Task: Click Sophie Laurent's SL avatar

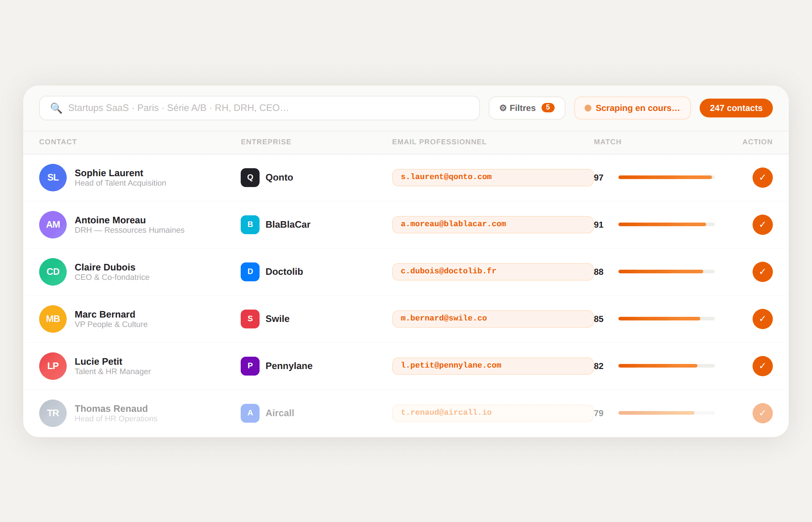Action: pyautogui.click(x=53, y=178)
